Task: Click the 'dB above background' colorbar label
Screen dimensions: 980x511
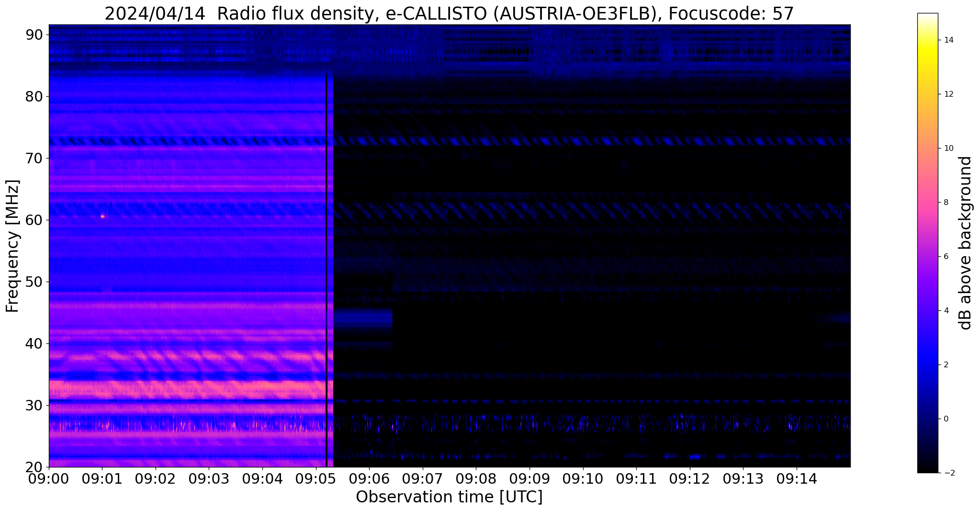Action: [x=965, y=243]
